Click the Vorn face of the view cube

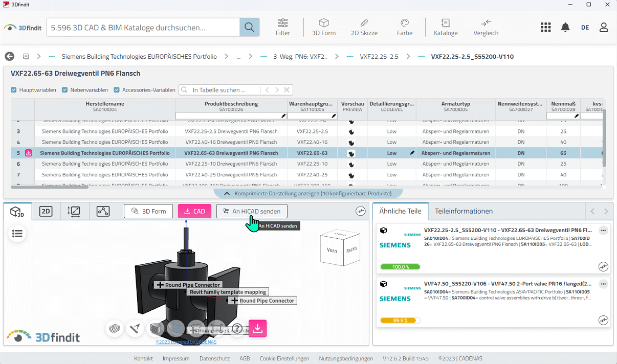coord(332,251)
